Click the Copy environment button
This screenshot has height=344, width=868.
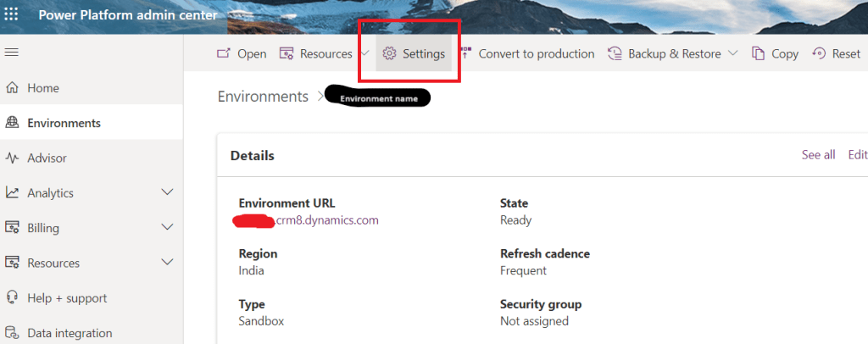pos(775,54)
